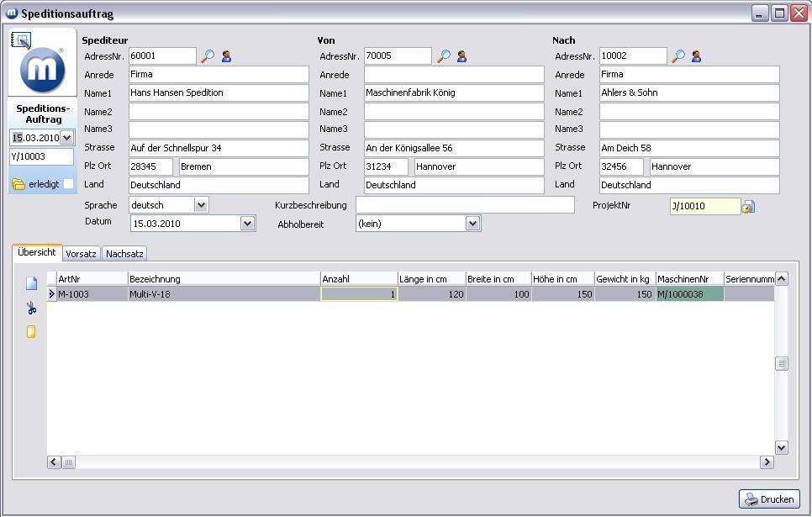Screen dimensions: 812x517
Task: Add a new row with the blank page icon
Action: pyautogui.click(x=31, y=284)
